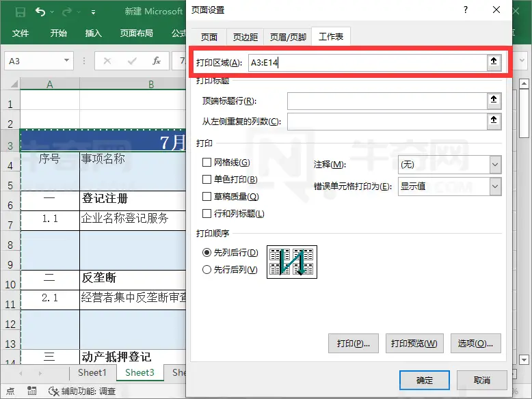Switch to the 页边距 dialog tab
Viewport: 532px width, 399px height.
(245, 37)
